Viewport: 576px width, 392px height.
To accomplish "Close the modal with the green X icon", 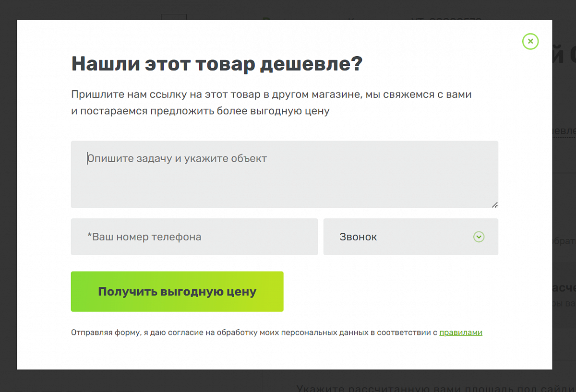I will [530, 41].
